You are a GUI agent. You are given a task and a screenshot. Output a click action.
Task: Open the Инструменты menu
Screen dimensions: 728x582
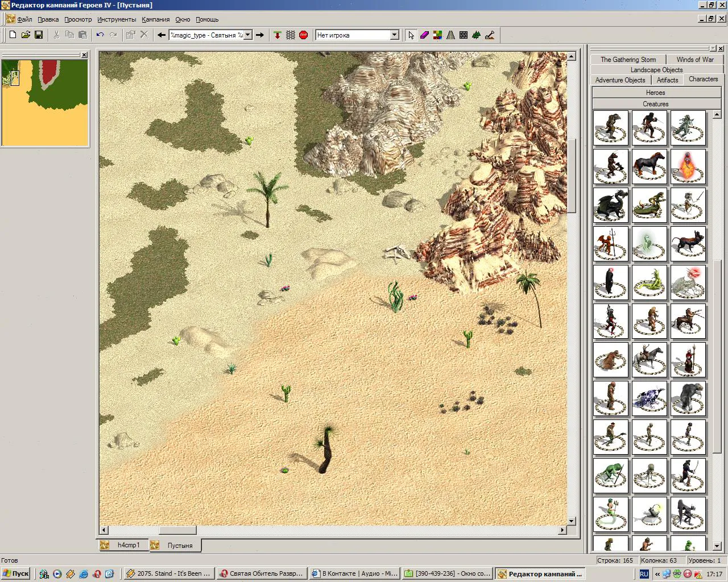click(x=117, y=19)
